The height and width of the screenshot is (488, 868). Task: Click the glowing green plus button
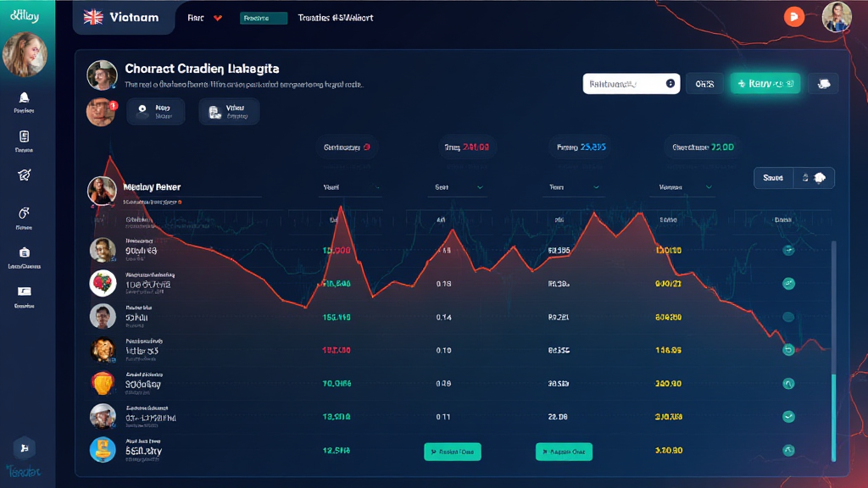(x=765, y=83)
